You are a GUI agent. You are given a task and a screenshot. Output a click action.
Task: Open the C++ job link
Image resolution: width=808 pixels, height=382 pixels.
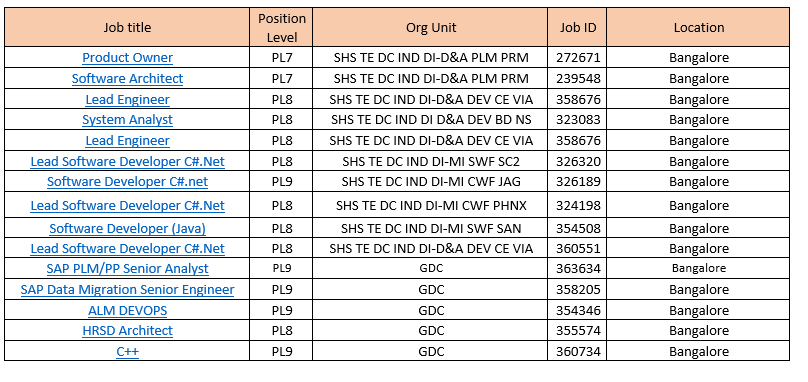pyautogui.click(x=127, y=351)
